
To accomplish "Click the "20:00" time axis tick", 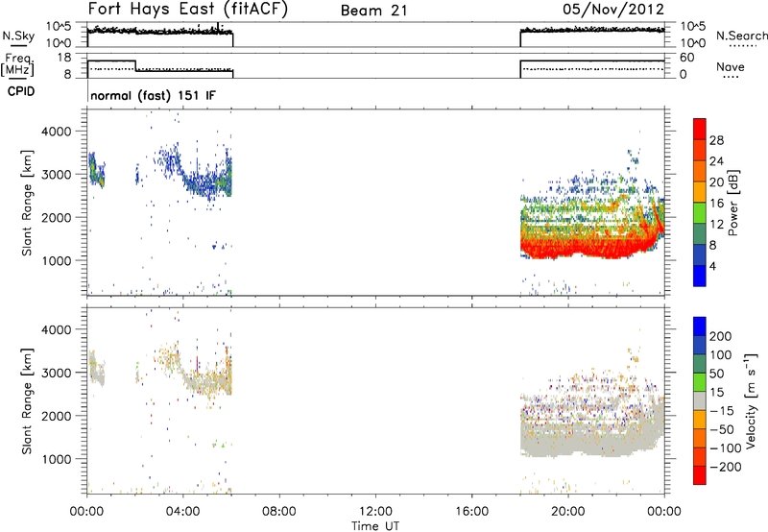I will click(x=568, y=512).
